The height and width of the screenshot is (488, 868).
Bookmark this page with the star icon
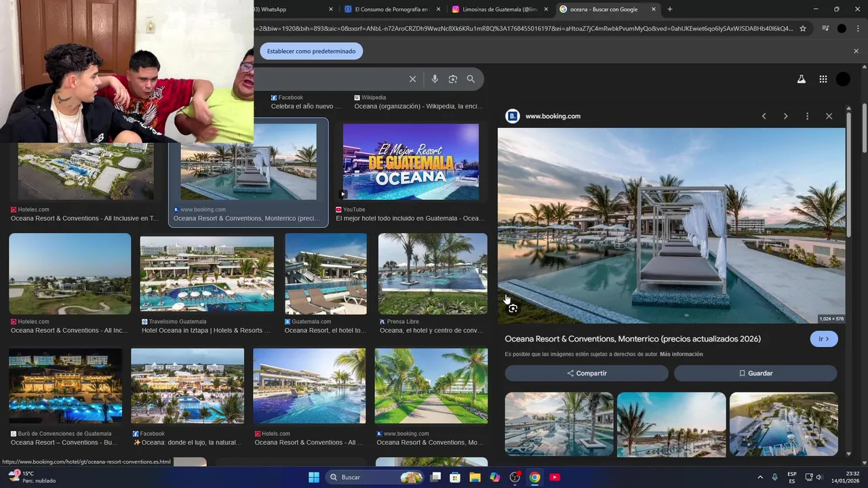click(x=803, y=28)
